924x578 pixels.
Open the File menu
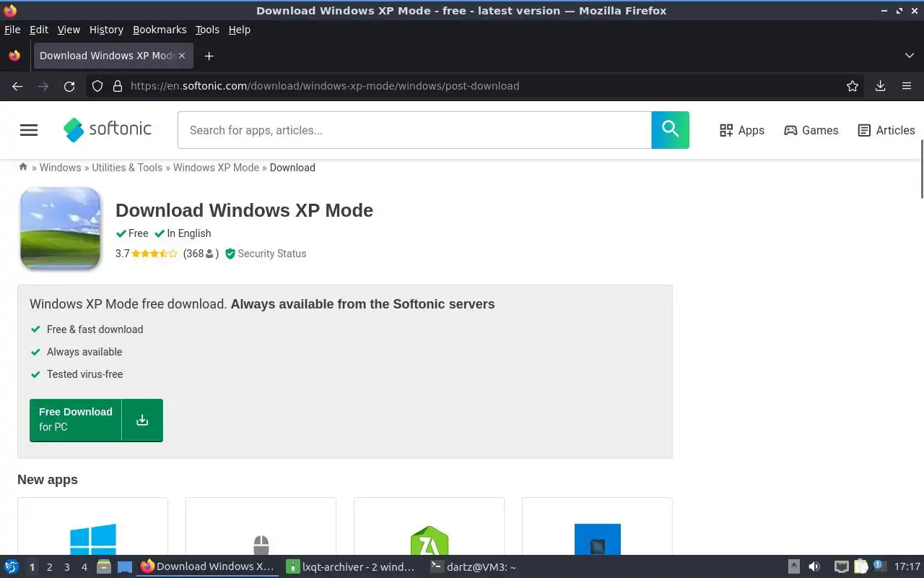click(12, 30)
